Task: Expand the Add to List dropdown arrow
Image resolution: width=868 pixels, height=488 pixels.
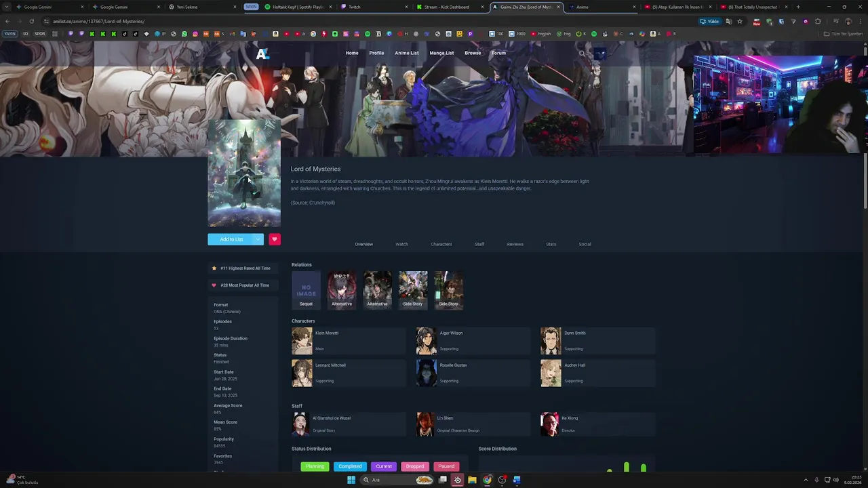Action: click(x=258, y=239)
